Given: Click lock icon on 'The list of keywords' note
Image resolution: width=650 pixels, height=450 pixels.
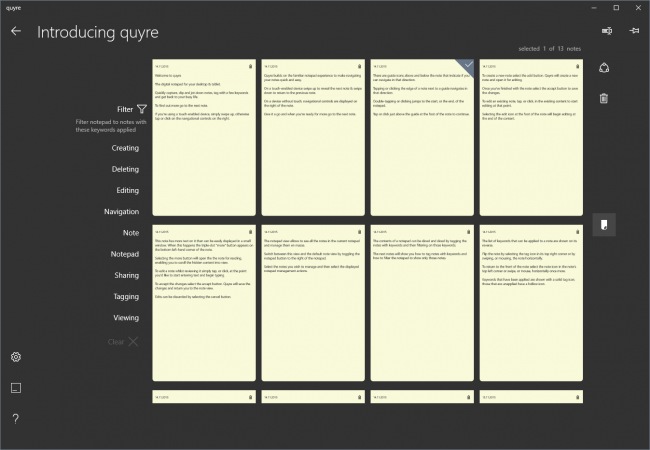Looking at the screenshot, I should (x=577, y=232).
